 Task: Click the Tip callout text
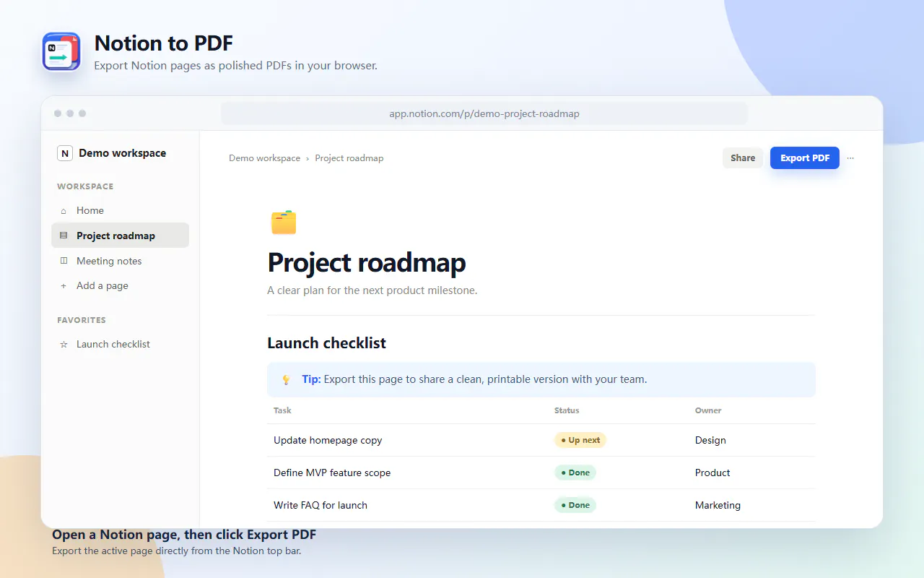tap(474, 379)
